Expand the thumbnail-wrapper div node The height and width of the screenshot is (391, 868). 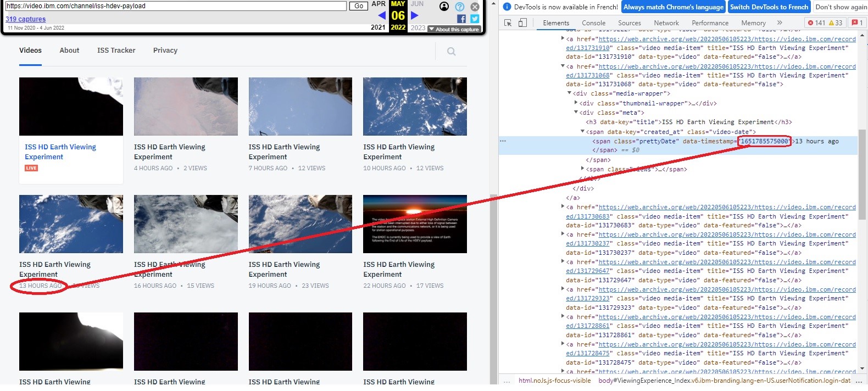576,103
